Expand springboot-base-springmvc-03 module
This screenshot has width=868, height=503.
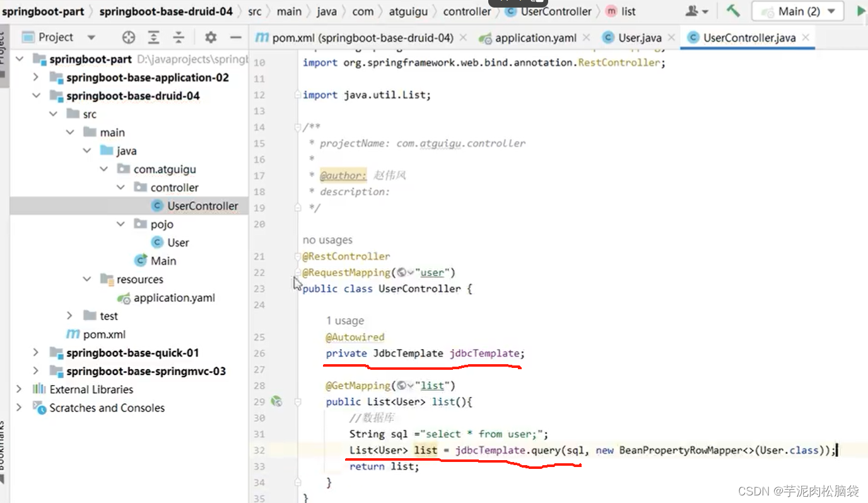coord(36,371)
